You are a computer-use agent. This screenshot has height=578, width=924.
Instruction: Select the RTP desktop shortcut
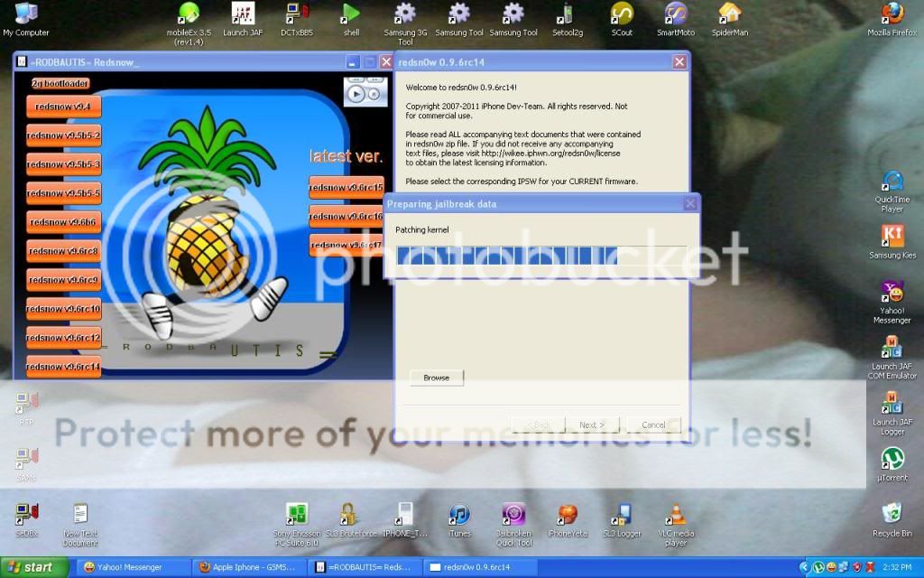pos(26,409)
